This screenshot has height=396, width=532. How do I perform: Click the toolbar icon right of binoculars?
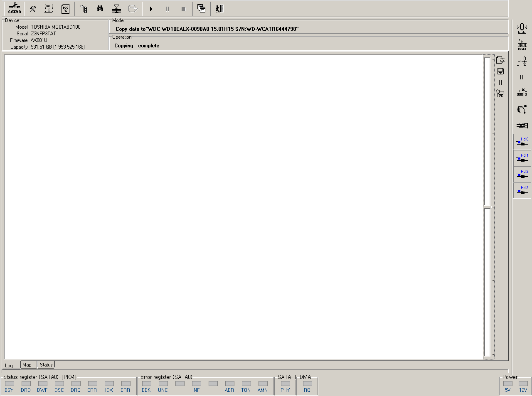coord(116,9)
